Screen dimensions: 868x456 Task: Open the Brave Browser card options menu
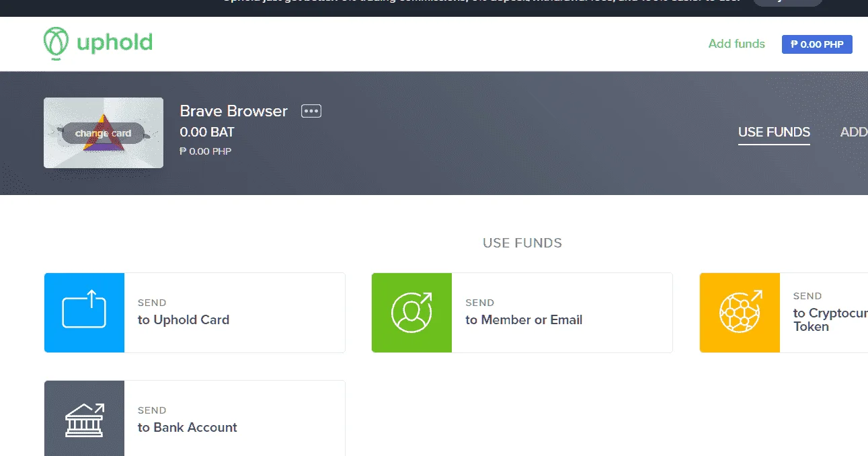tap(311, 111)
